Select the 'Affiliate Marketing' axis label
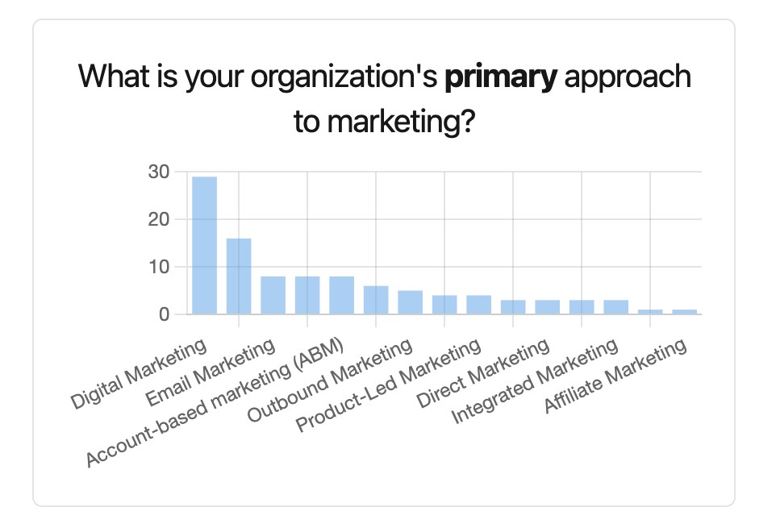This screenshot has height=532, width=776. [617, 376]
